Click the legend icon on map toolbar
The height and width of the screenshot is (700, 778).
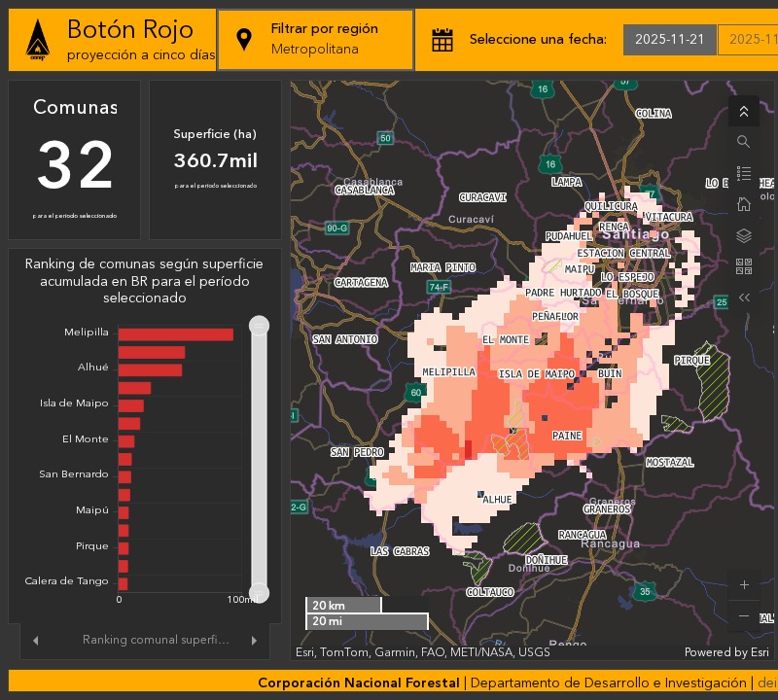744,172
